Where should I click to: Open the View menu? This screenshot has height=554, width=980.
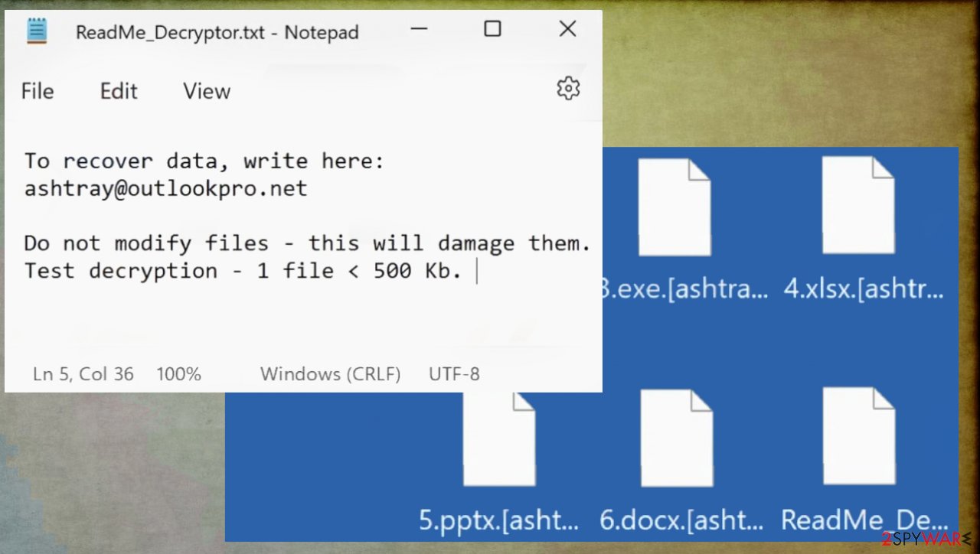(206, 91)
